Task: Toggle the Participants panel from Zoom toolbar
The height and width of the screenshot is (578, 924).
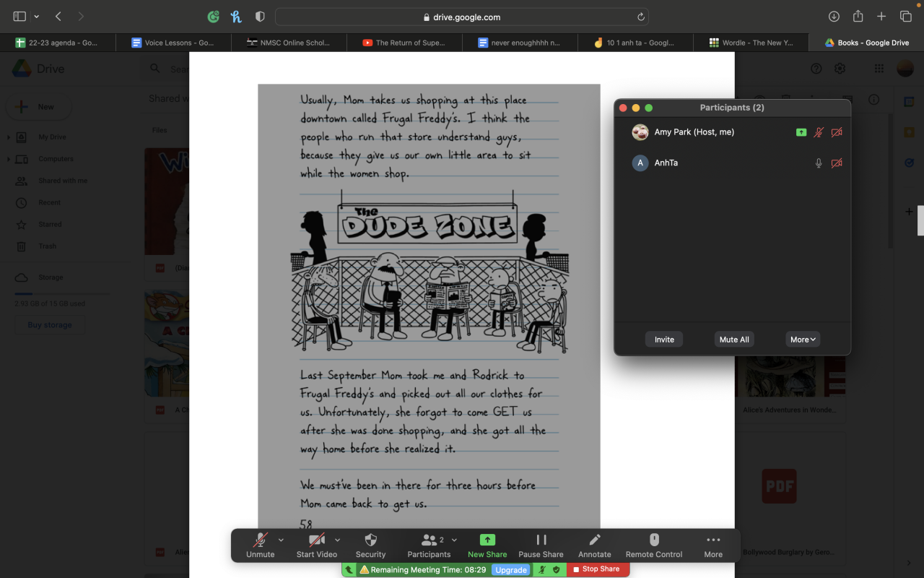Action: 429,545
